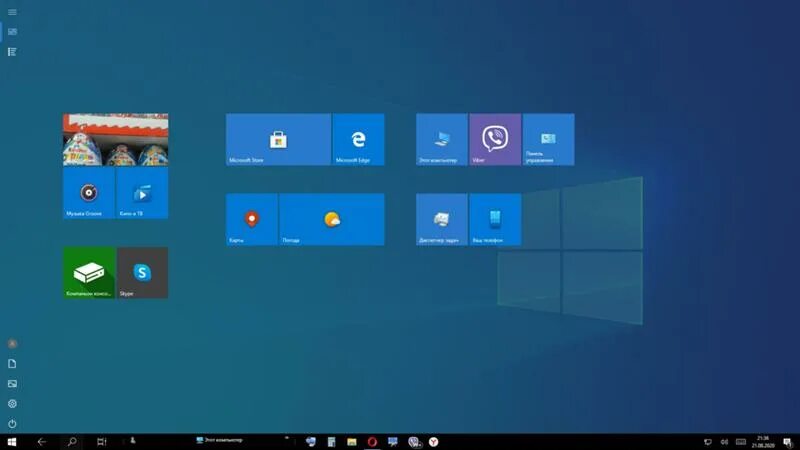
Task: Switch to the pinned tiles view
Action: [x=12, y=32]
